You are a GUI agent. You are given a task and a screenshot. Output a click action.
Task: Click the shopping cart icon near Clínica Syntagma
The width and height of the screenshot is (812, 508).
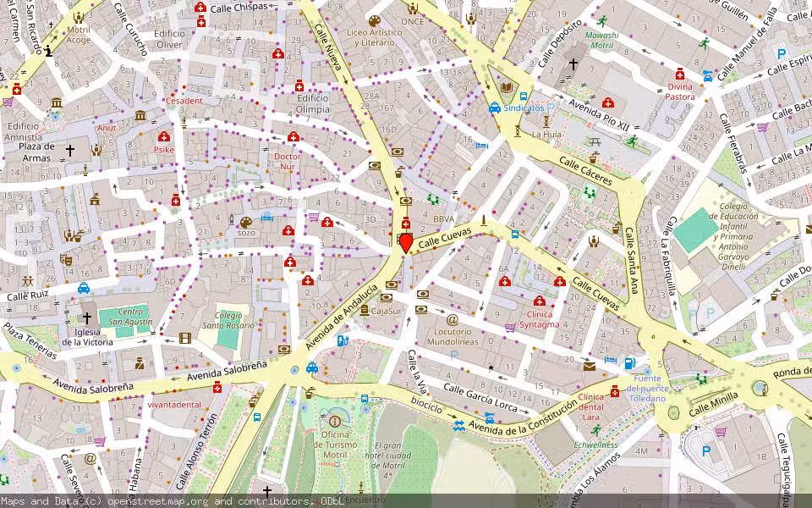click(x=509, y=327)
